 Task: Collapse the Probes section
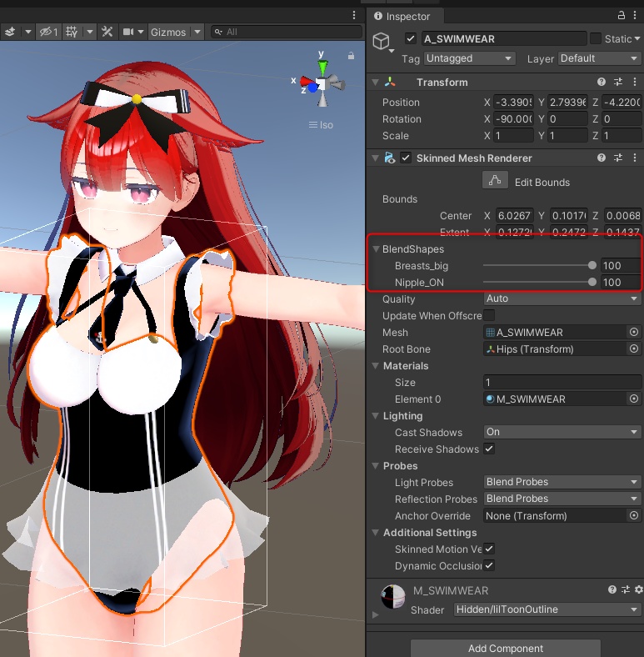pos(376,466)
